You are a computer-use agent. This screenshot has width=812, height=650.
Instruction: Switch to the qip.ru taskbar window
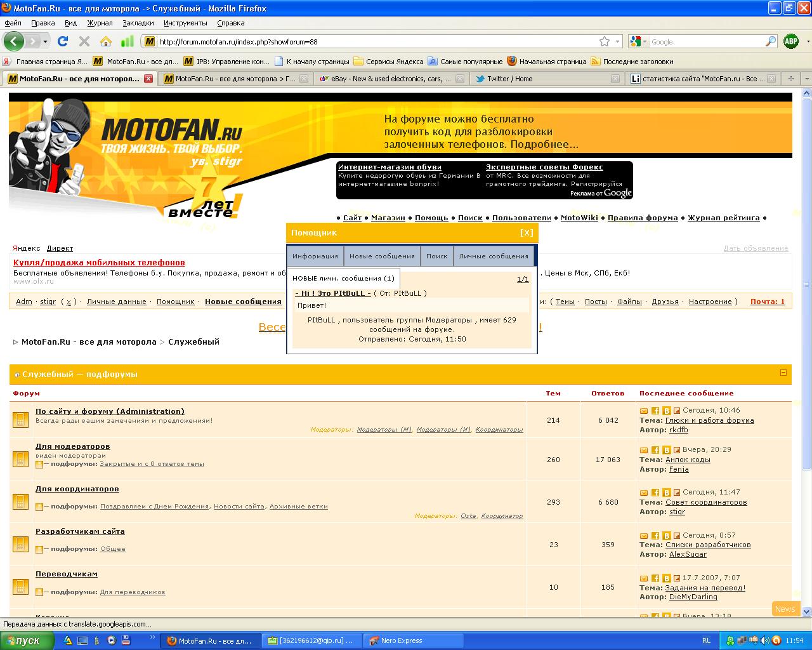(311, 640)
